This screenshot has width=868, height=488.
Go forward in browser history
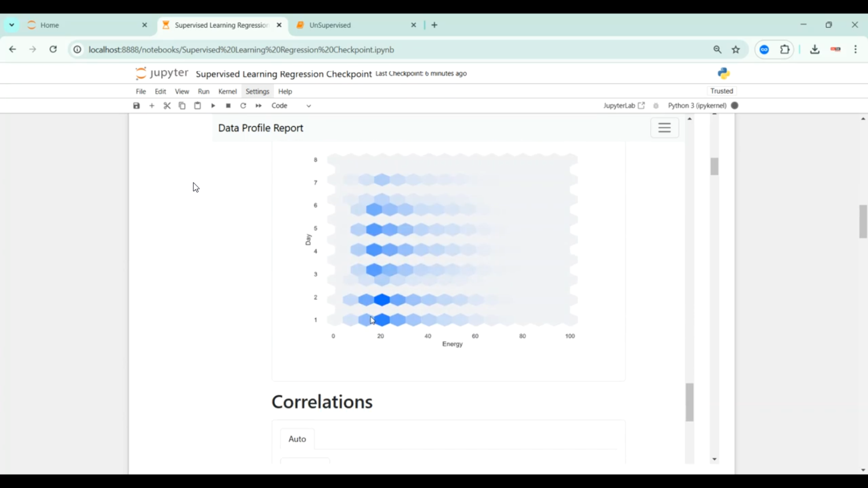pos(32,50)
